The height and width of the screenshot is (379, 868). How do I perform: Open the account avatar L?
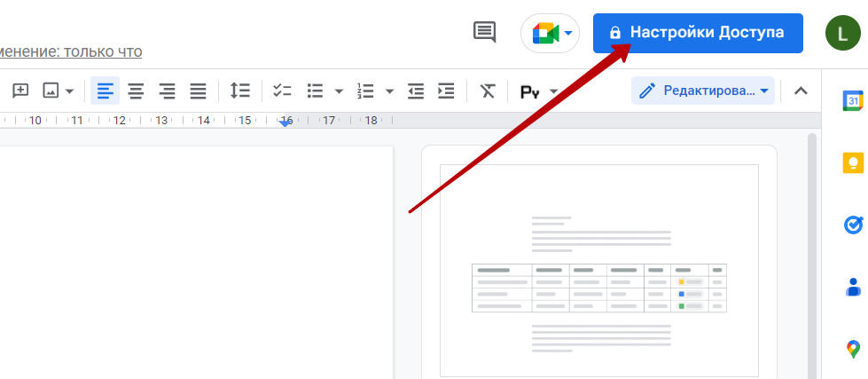click(842, 33)
